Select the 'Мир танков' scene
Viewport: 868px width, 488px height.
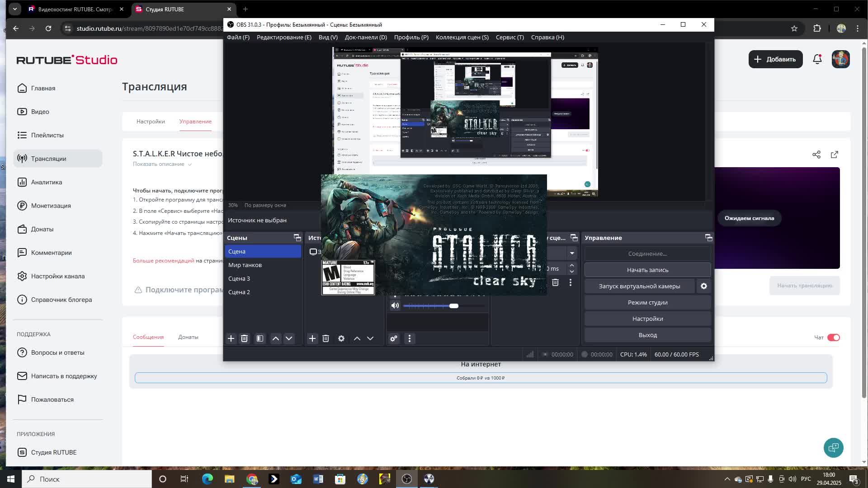click(245, 265)
